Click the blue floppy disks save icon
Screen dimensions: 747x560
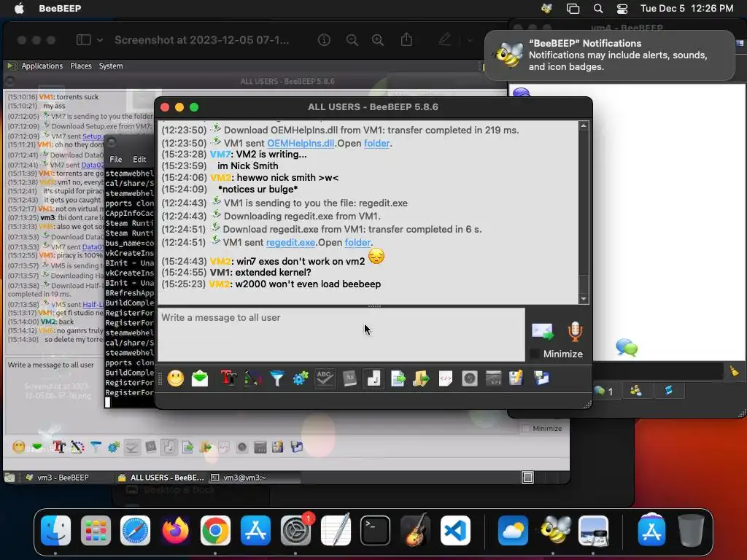(x=542, y=378)
